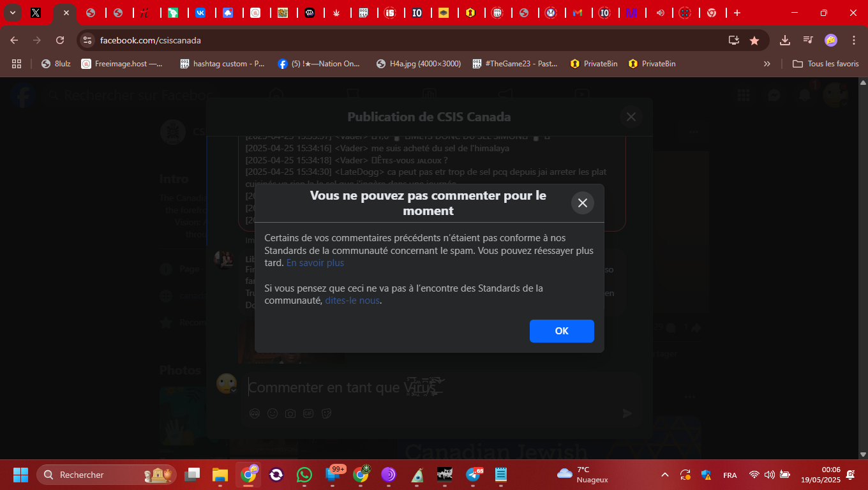
Task: Open Task View on the taskbar
Action: 192,475
